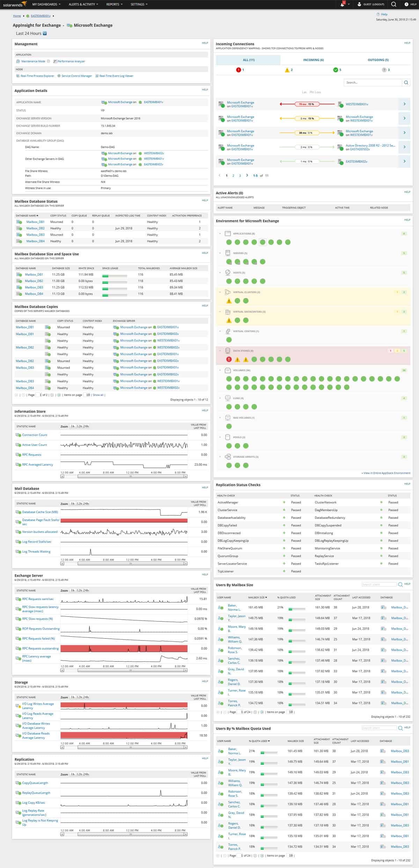Click Users By Mailbox Size search icon
This screenshot has height=868, width=419.
400,584
